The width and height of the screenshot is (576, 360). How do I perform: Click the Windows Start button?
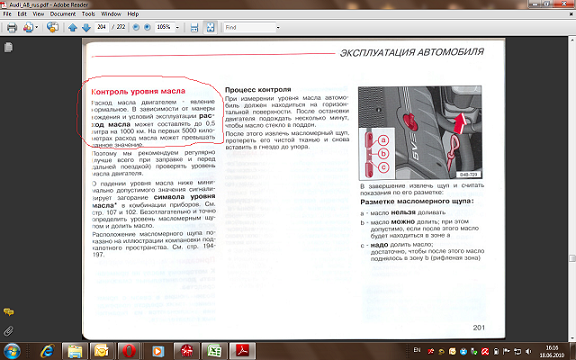(11, 351)
